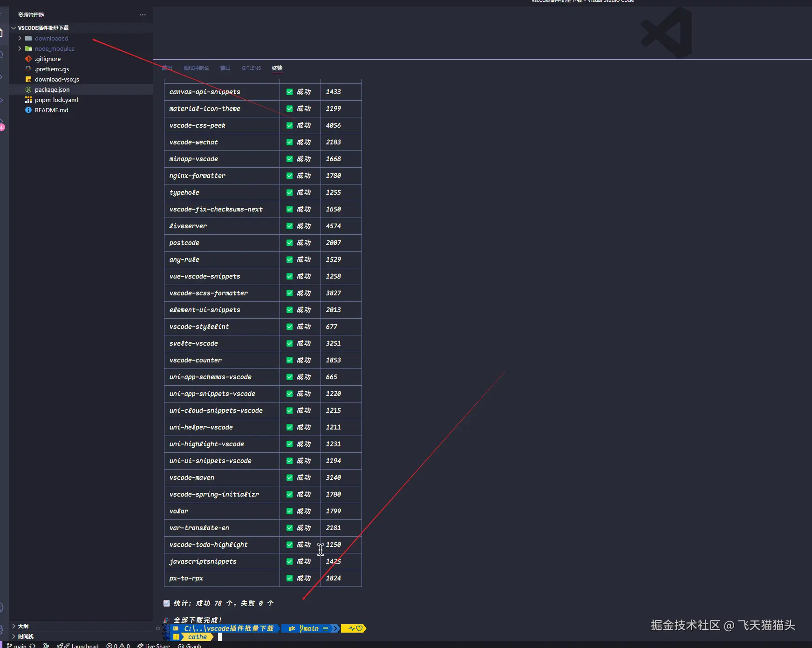Open the explorer more actions ellipsis
Image resolution: width=812 pixels, height=648 pixels.
(x=142, y=15)
